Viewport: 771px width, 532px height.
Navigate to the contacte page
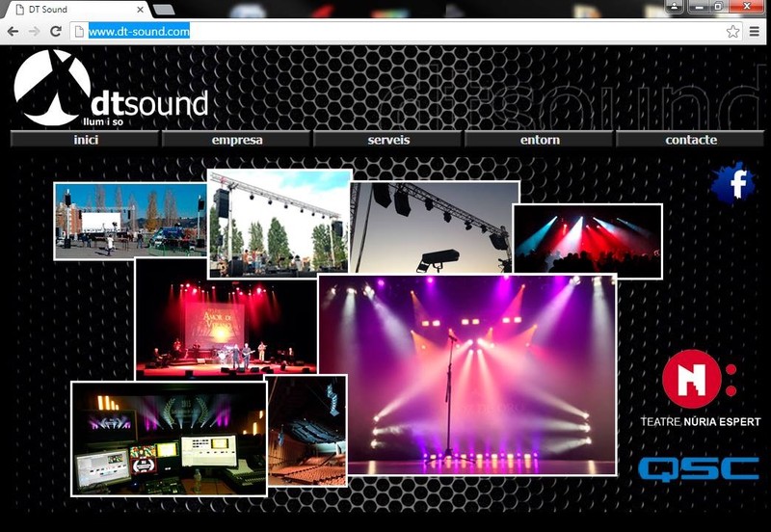coord(691,140)
